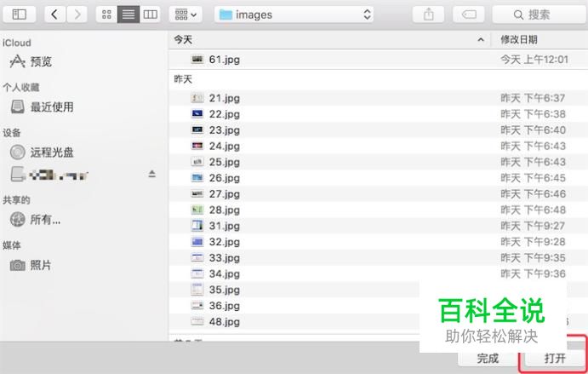
Task: Click the edit tags icon
Action: [x=469, y=14]
